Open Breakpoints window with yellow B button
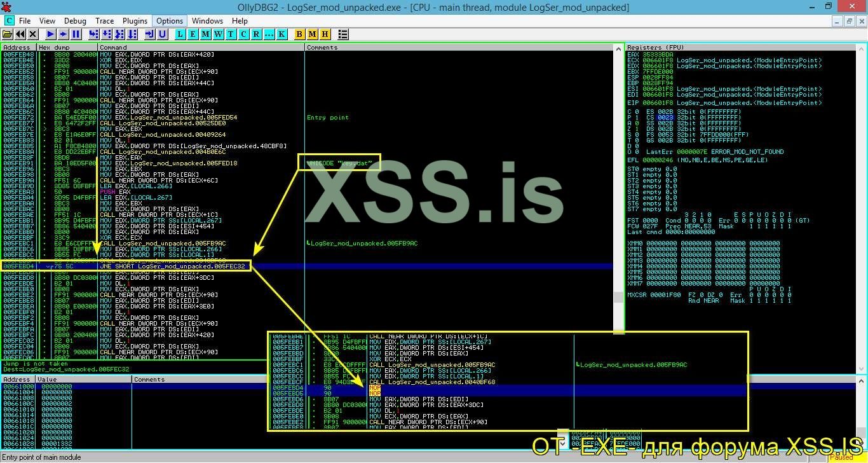The image size is (868, 463). 300,34
